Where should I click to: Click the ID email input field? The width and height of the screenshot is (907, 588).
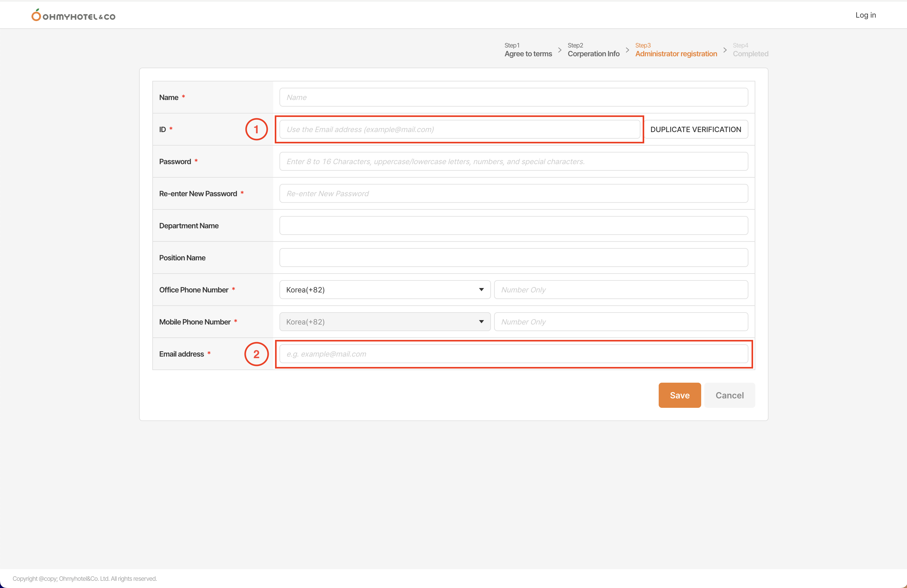459,130
